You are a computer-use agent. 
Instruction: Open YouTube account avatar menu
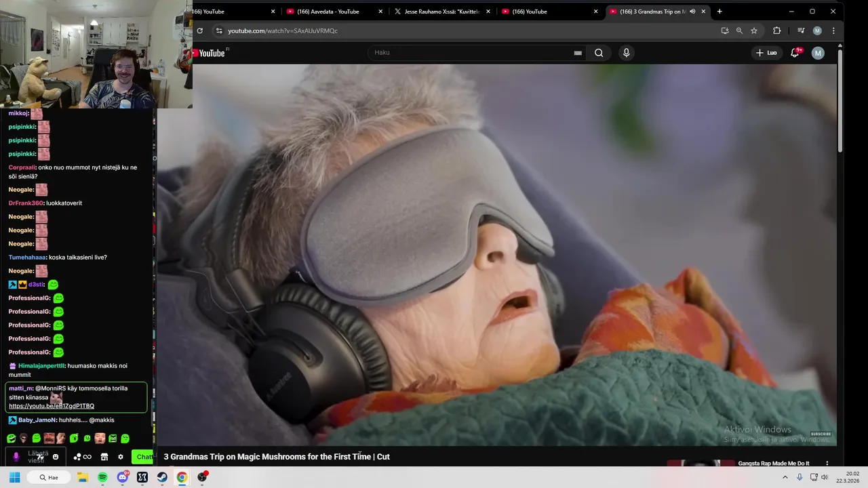pos(818,53)
